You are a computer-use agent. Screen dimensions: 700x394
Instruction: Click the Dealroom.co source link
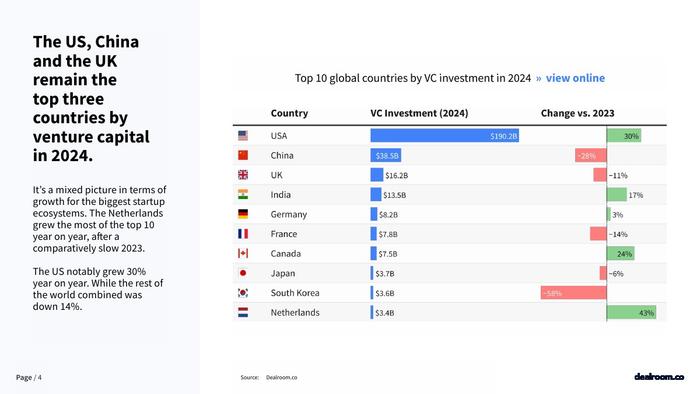coord(281,377)
